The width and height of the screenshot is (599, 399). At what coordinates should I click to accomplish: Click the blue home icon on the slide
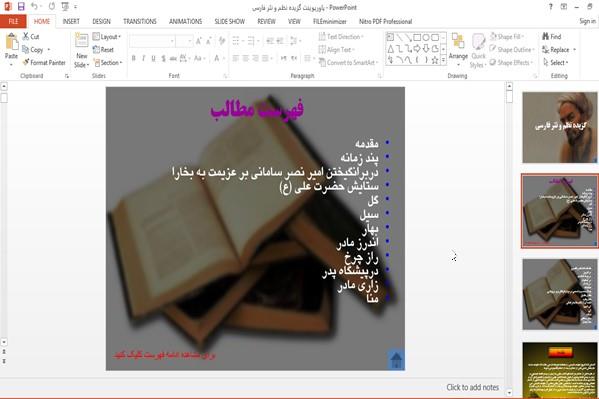pos(396,360)
